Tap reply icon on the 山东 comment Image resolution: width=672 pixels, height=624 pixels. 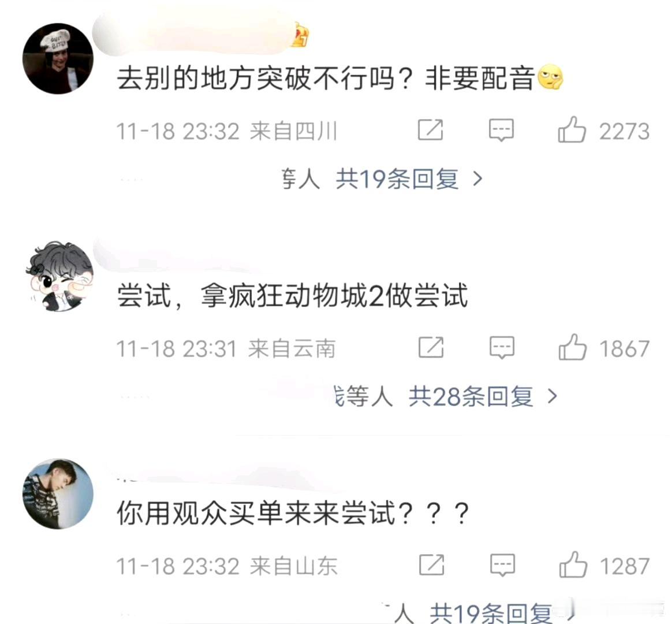pos(502,565)
